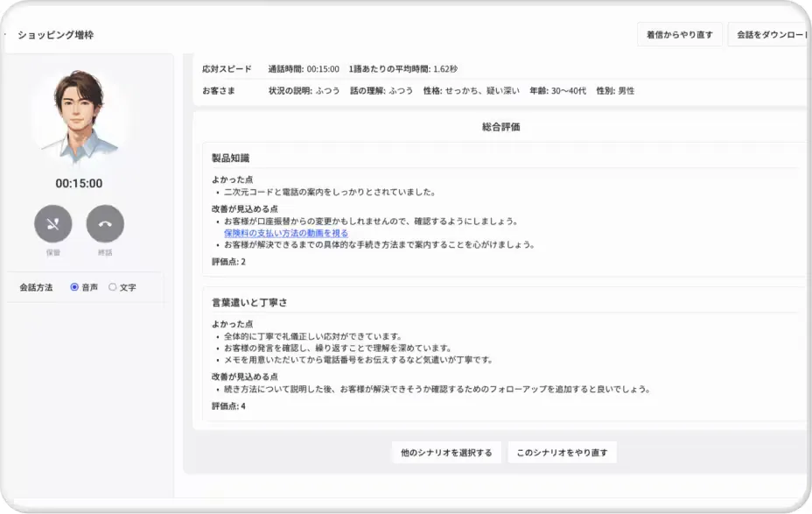Click the 言葉遣いと丁寧さ section heading

coord(249,303)
